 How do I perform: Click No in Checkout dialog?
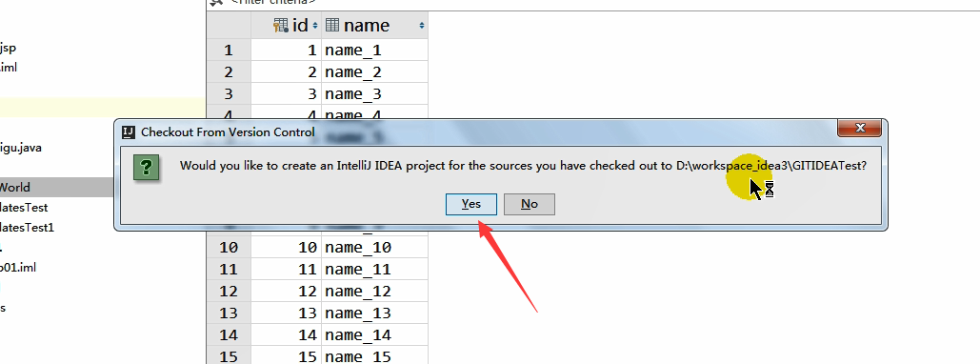coord(530,204)
